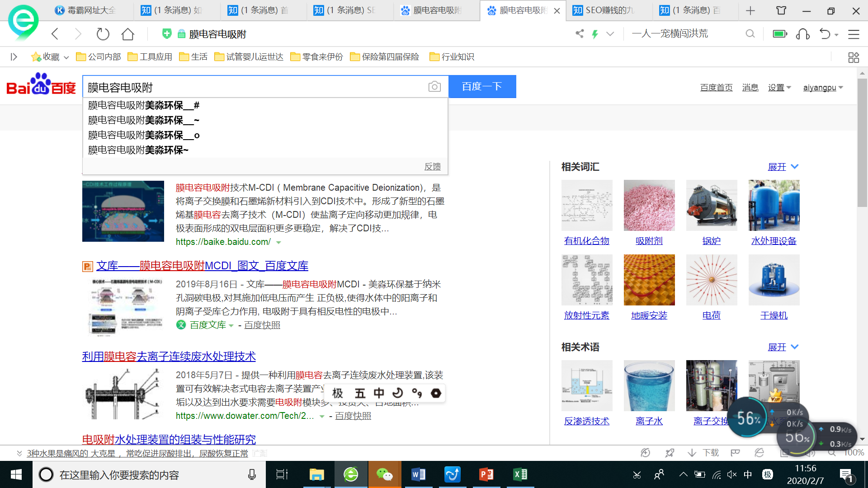Click the magnifier in browser search box
This screenshot has height=488, width=868.
(x=750, y=34)
